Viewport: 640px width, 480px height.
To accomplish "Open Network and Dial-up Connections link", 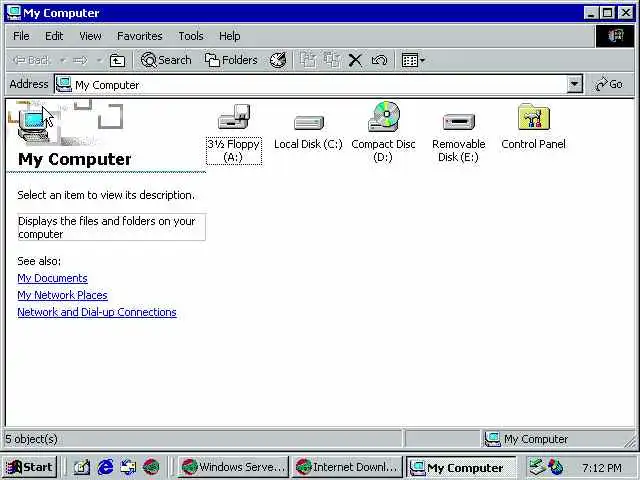I will point(97,312).
